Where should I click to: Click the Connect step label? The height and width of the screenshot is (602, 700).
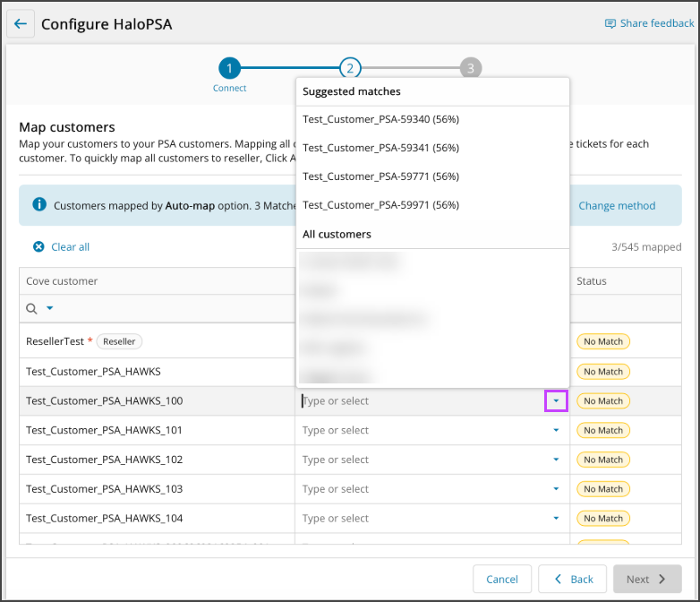point(229,88)
